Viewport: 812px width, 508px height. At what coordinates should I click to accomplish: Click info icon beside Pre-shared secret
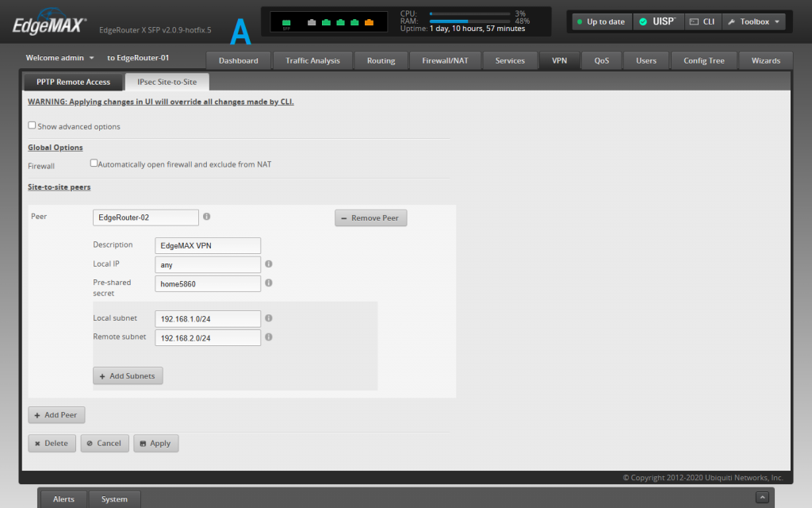269,283
